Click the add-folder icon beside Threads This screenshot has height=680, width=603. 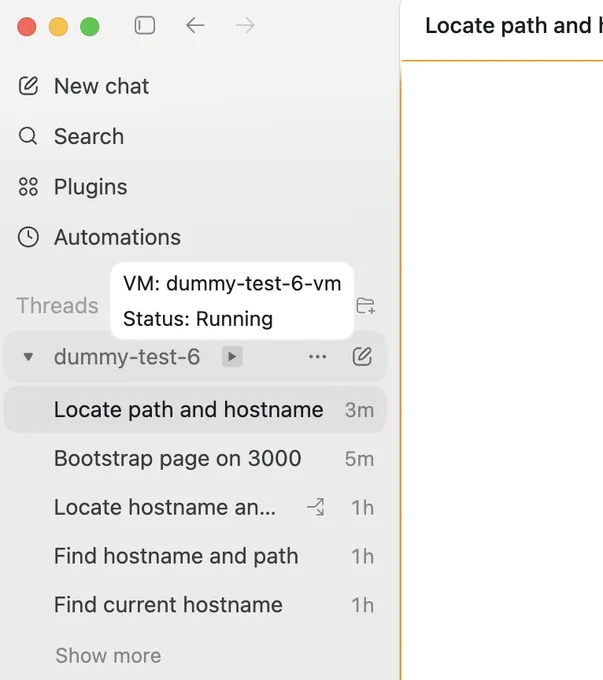[x=366, y=306]
